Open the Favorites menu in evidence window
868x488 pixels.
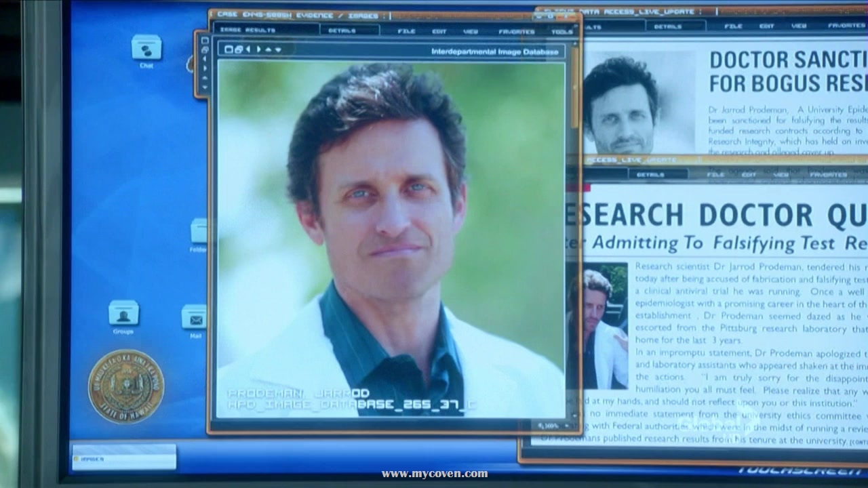516,31
